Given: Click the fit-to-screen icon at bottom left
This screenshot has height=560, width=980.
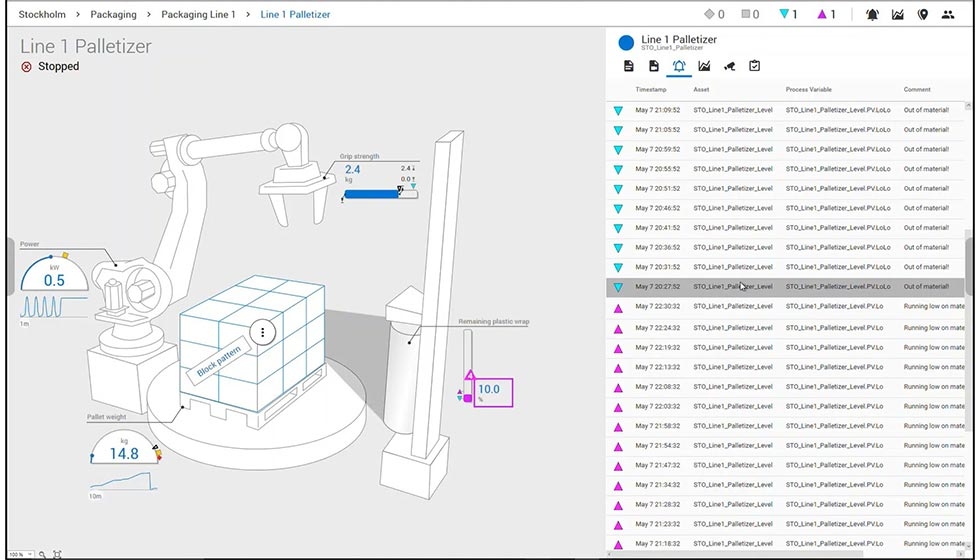Looking at the screenshot, I should (57, 554).
